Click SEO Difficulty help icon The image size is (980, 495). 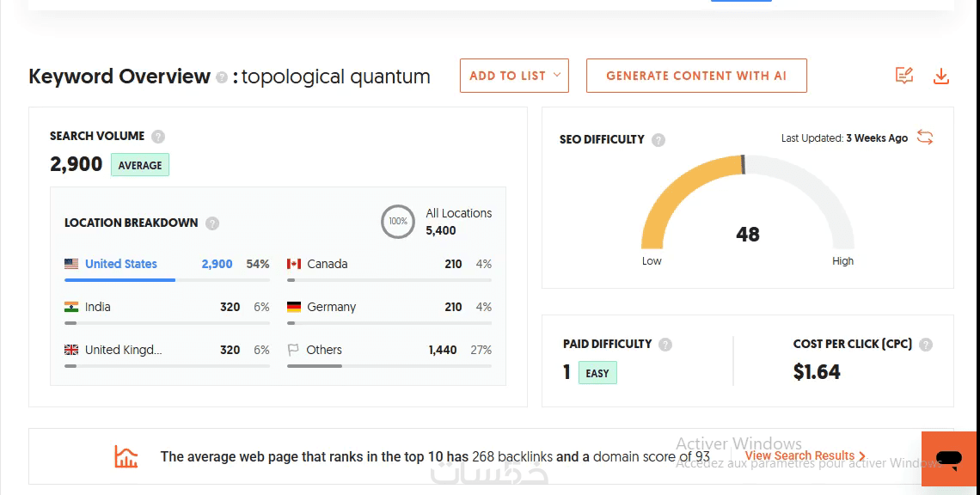pos(658,140)
